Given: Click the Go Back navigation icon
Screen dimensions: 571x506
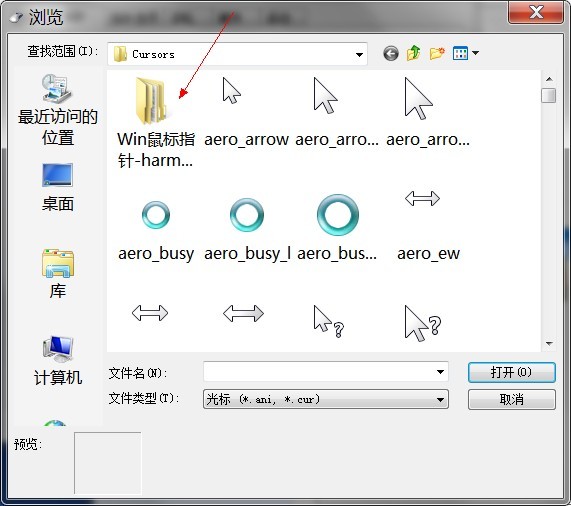Looking at the screenshot, I should [391, 54].
